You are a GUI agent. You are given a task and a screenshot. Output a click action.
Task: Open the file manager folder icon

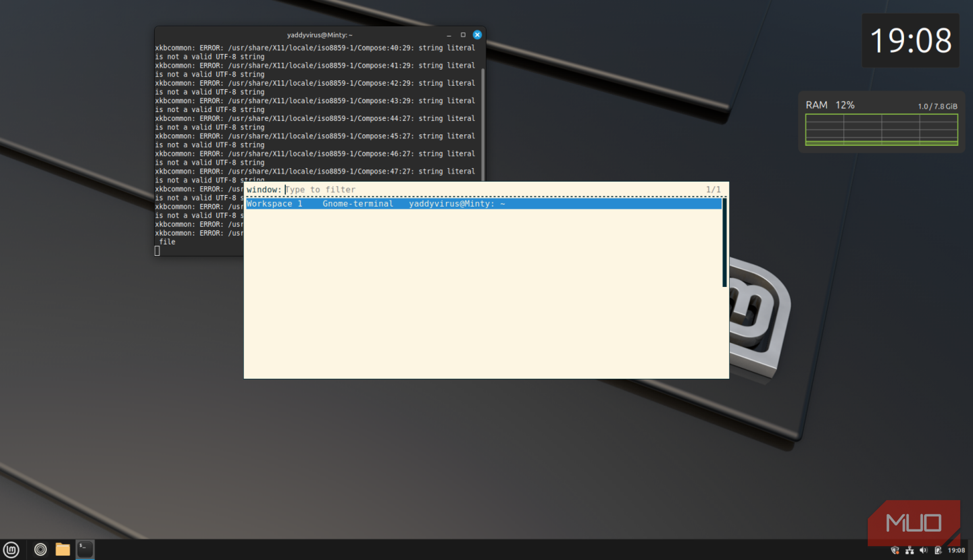click(63, 550)
